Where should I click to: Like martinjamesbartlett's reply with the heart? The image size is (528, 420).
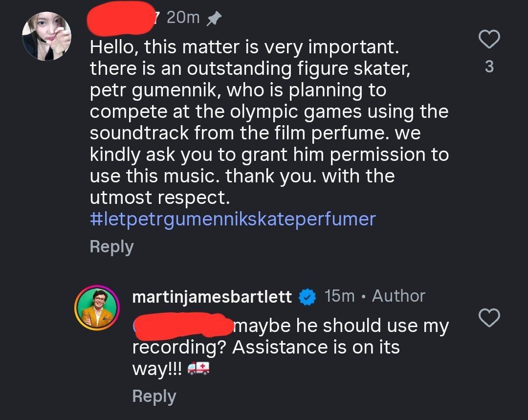point(489,318)
